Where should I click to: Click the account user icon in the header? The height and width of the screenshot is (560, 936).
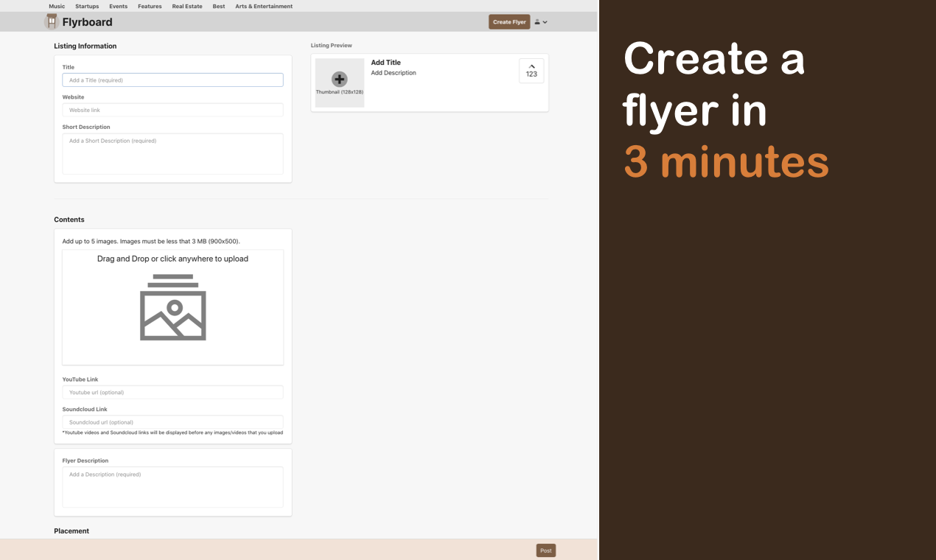point(537,21)
